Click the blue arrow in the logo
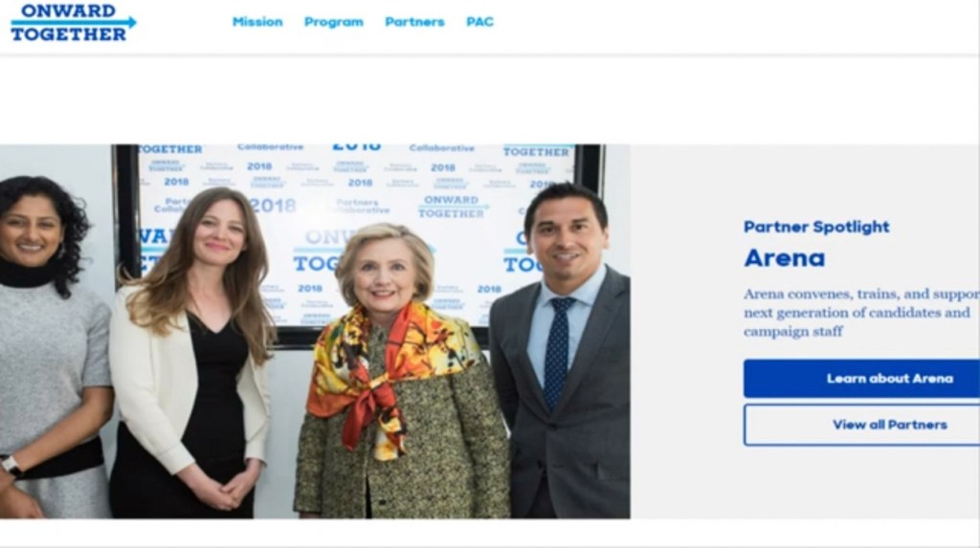The width and height of the screenshot is (980, 548). tap(73, 23)
